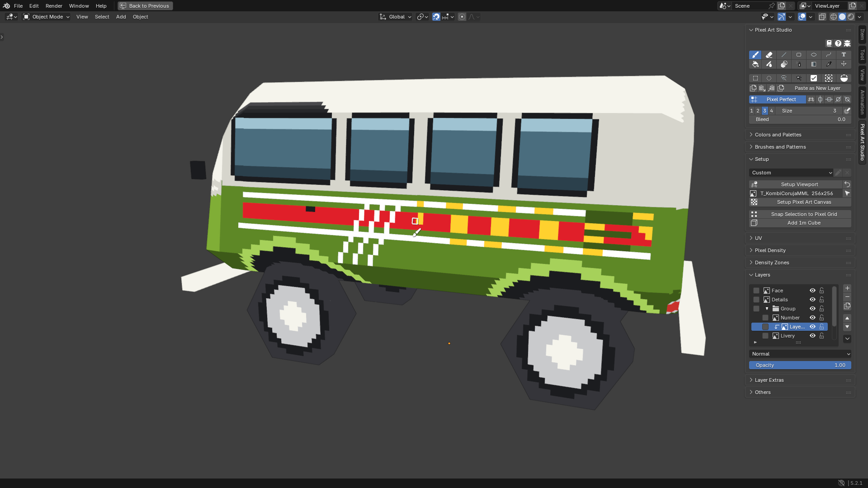Select the Paint Bucket fill tool
This screenshot has width=868, height=488.
(755, 64)
